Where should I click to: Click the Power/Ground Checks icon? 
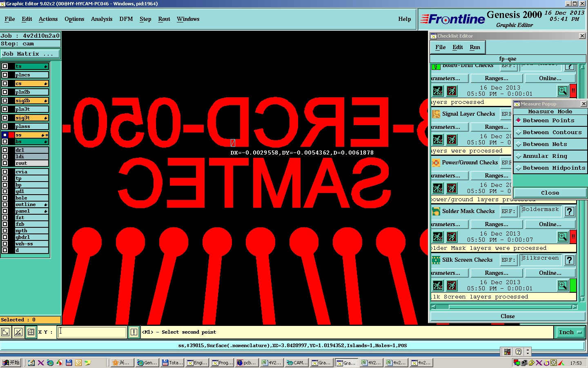pos(436,163)
